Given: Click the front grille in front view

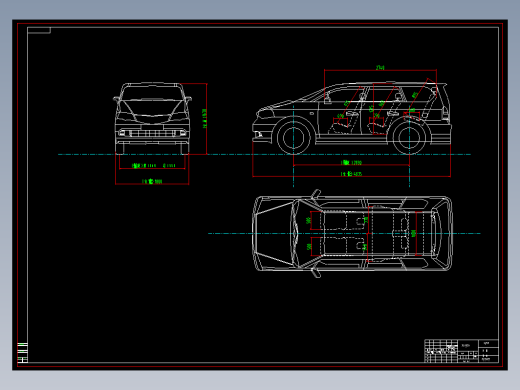Looking at the screenshot, I should [x=152, y=133].
